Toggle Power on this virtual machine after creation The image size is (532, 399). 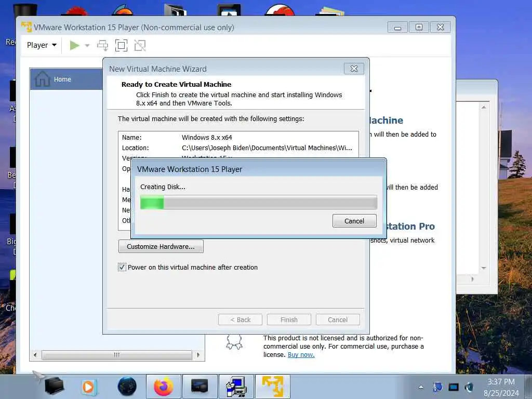pos(122,267)
